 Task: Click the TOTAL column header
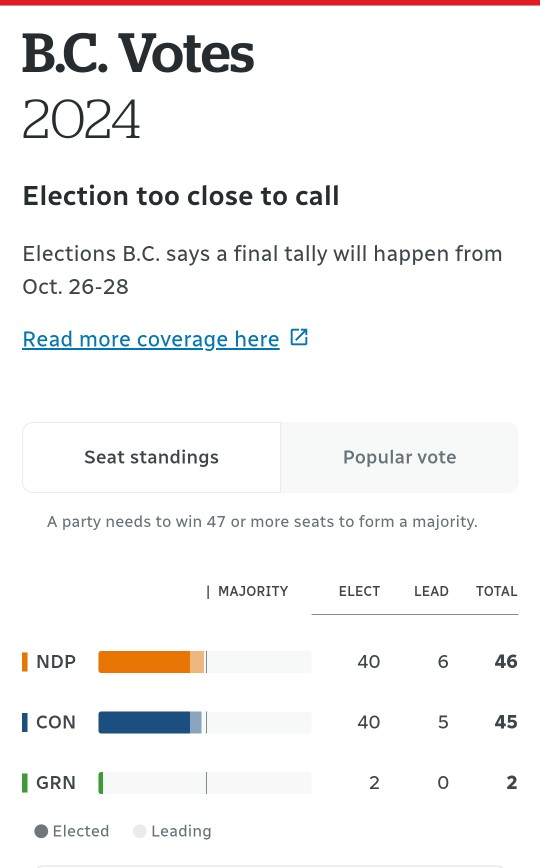pyautogui.click(x=497, y=591)
